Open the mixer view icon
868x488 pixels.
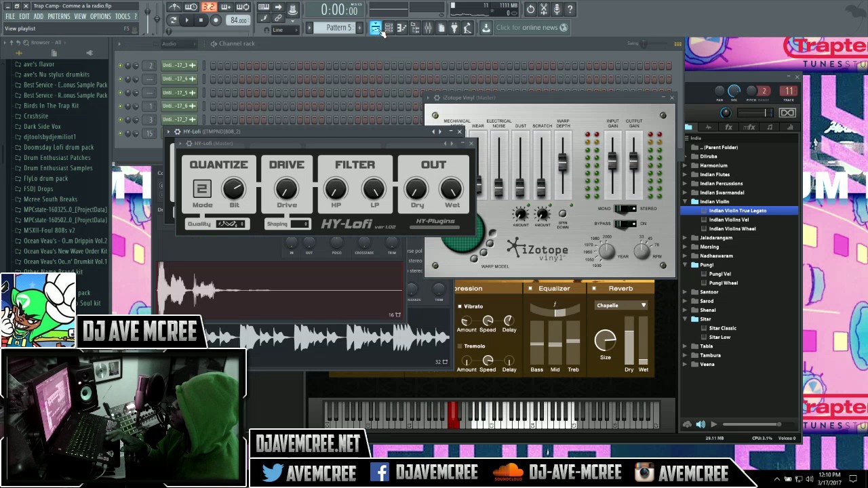pyautogui.click(x=428, y=28)
